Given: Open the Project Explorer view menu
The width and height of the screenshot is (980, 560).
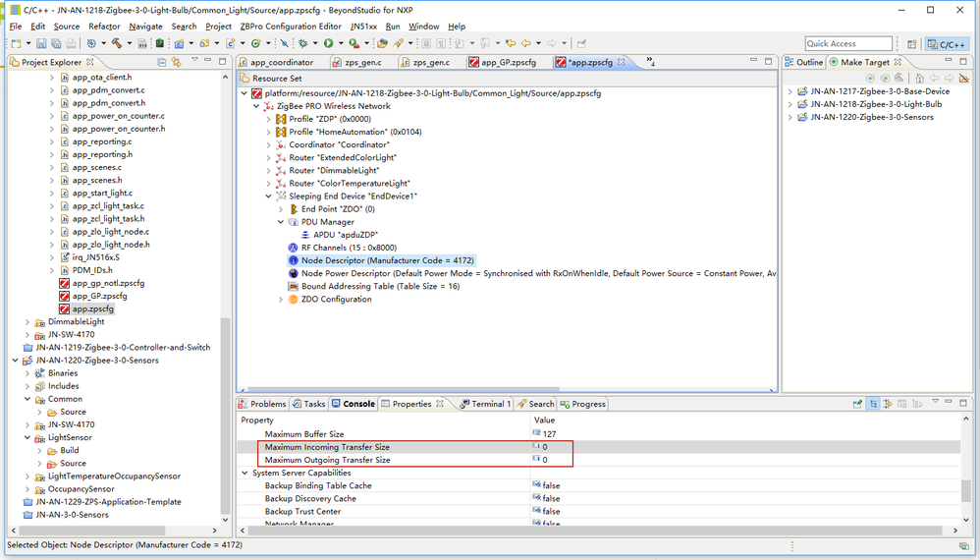Looking at the screenshot, I should click(x=194, y=60).
